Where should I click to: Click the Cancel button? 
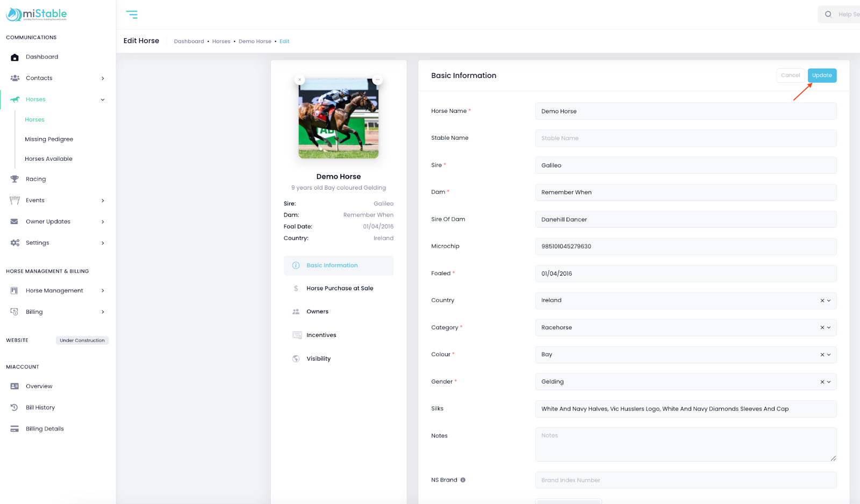790,75
